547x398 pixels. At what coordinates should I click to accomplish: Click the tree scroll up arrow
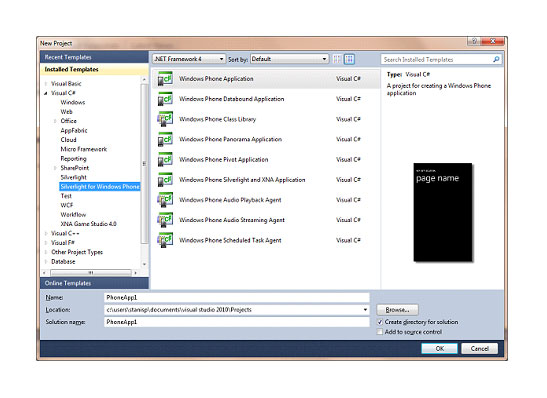(144, 80)
